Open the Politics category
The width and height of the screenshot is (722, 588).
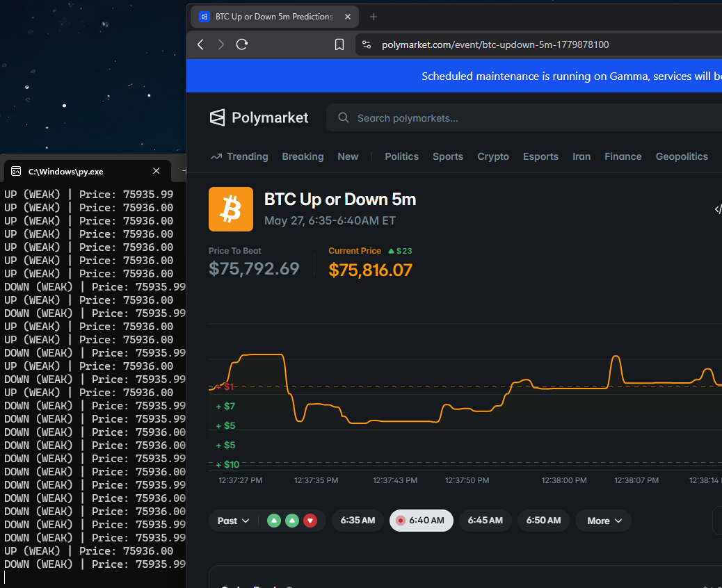point(401,156)
